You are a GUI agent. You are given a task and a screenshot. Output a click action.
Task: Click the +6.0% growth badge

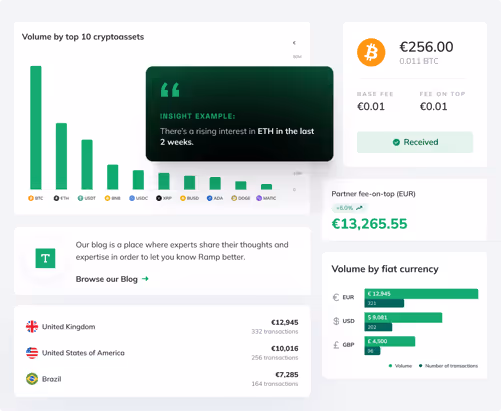(x=349, y=208)
